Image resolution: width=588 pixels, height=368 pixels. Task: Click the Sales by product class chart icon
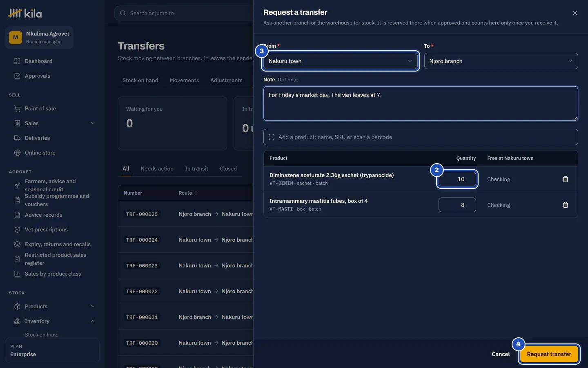tap(17, 274)
